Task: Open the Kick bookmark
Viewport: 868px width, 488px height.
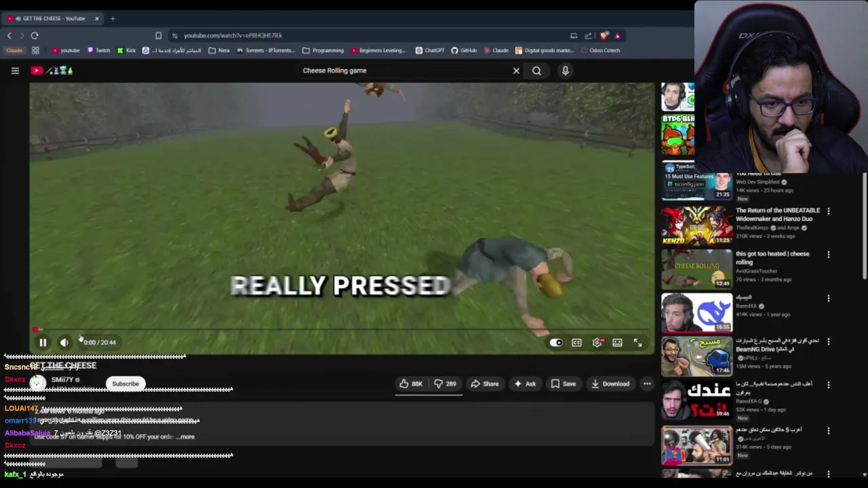Action: [x=126, y=50]
